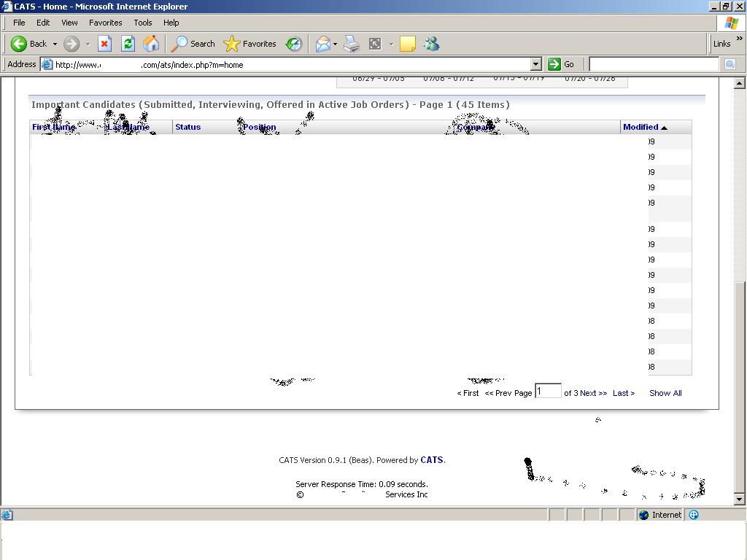Image resolution: width=747 pixels, height=560 pixels.
Task: Open the History toolbar icon
Action: (x=294, y=44)
